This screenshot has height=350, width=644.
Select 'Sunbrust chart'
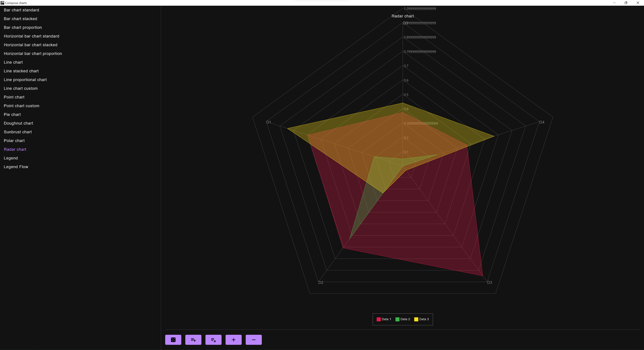tap(17, 132)
